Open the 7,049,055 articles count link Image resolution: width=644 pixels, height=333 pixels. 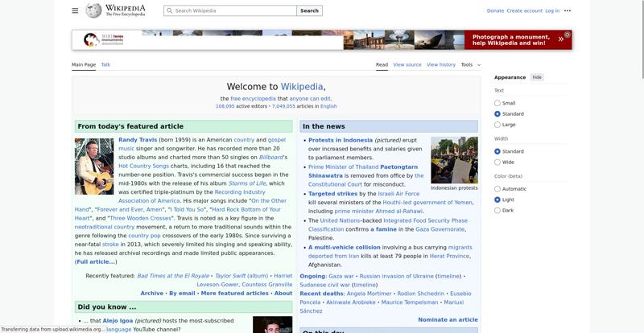click(283, 106)
